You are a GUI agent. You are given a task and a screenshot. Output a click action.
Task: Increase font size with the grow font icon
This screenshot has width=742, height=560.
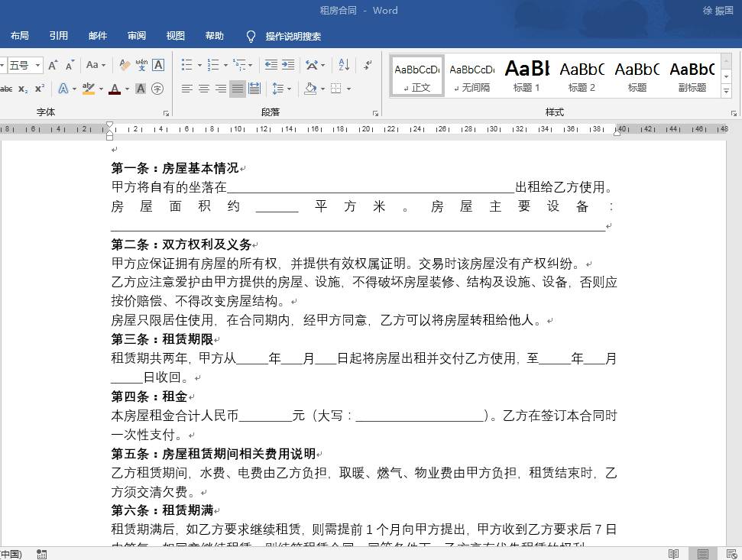pos(53,65)
